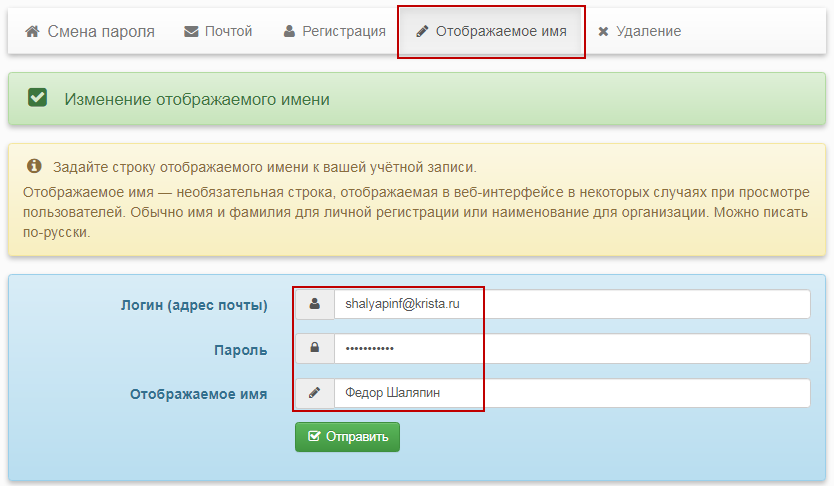Click the checkbox icon on the Отправить button
Image resolution: width=834 pixels, height=486 pixels.
[314, 437]
